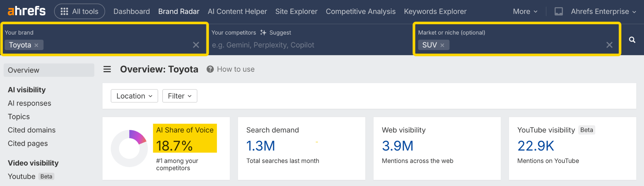Go to Site Explorer
The width and height of the screenshot is (644, 186).
point(296,11)
